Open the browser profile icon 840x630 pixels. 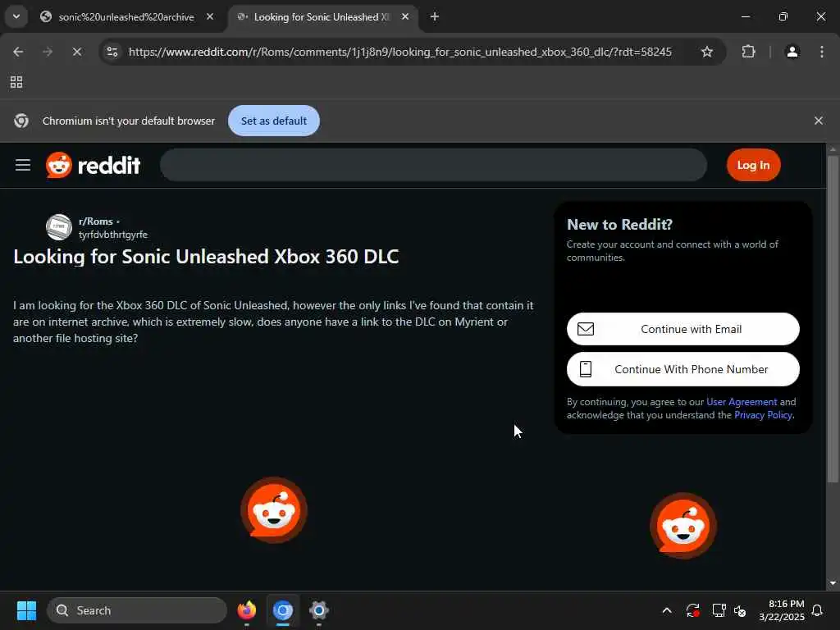pyautogui.click(x=792, y=52)
